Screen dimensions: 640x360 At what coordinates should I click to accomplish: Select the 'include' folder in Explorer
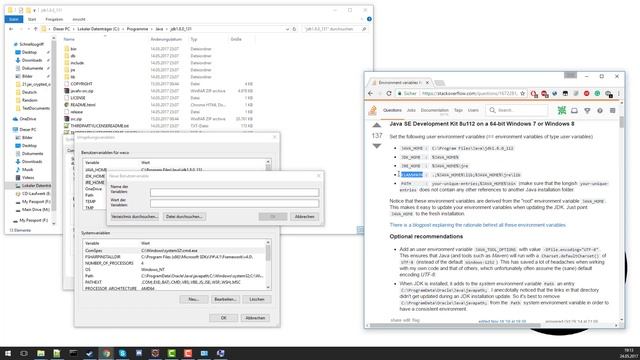coord(77,63)
